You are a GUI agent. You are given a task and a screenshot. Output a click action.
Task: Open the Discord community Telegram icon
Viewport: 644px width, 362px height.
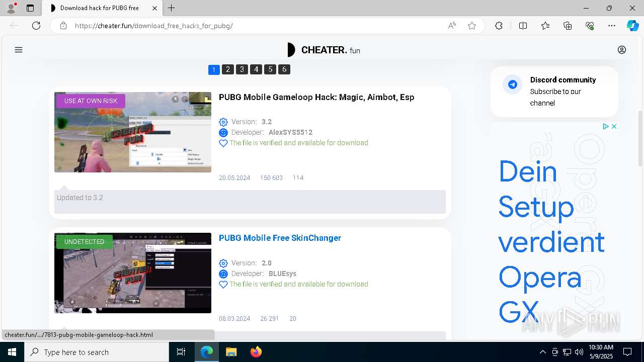[513, 84]
